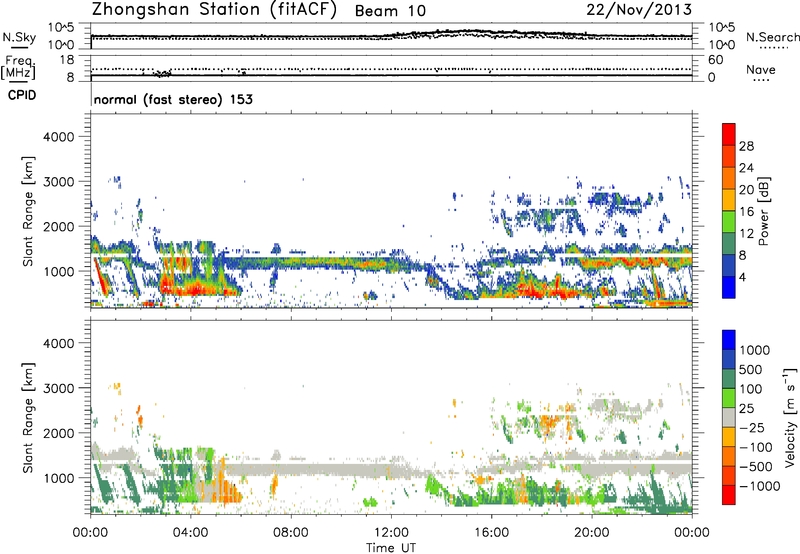Viewport: 800px width, 554px height.
Task: Click the 'Slant Range [km]' label of power panel
Action: (28, 211)
